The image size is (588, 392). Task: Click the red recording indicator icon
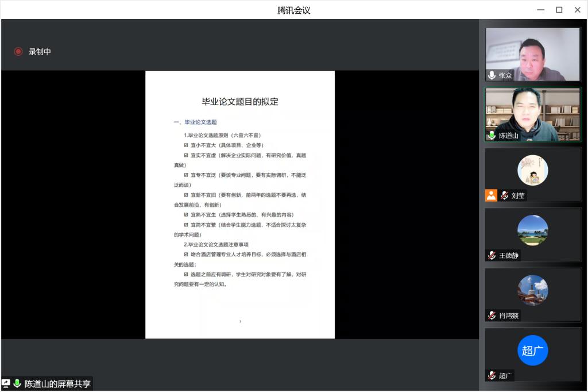[x=18, y=52]
